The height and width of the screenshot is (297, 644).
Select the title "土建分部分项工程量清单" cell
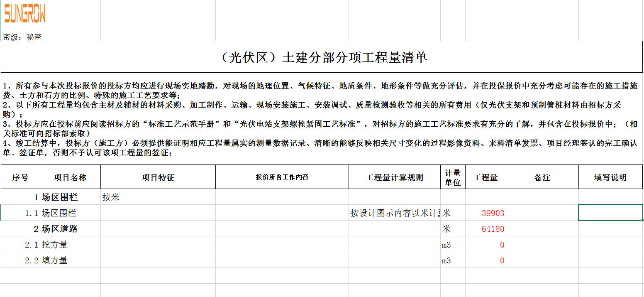click(x=322, y=57)
